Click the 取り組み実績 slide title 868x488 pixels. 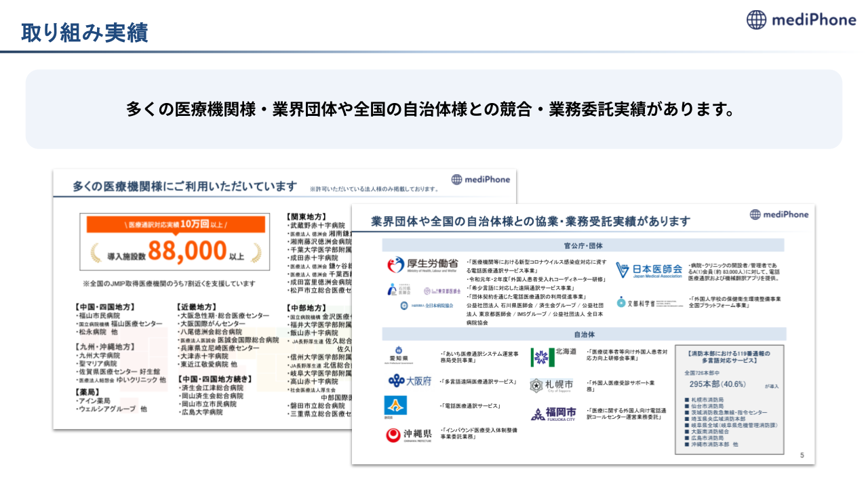coord(85,33)
